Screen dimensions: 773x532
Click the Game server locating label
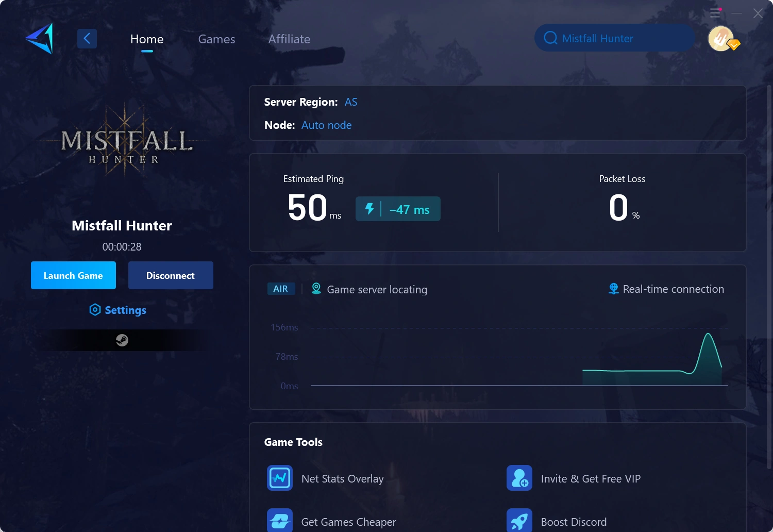(x=377, y=290)
